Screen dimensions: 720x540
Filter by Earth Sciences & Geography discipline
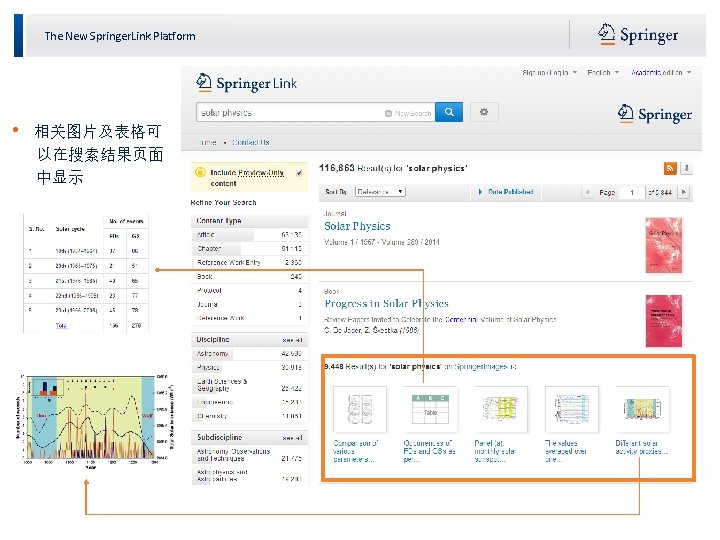pos(249,385)
